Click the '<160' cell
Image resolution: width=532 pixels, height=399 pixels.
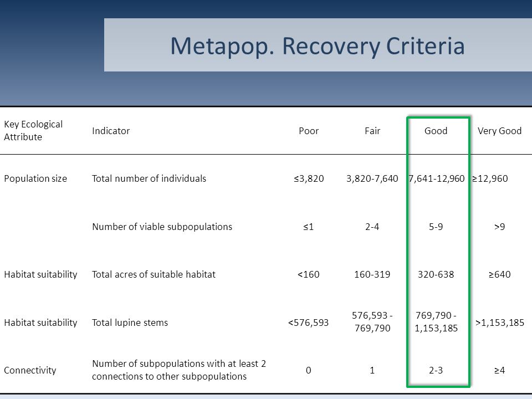[x=309, y=274]
